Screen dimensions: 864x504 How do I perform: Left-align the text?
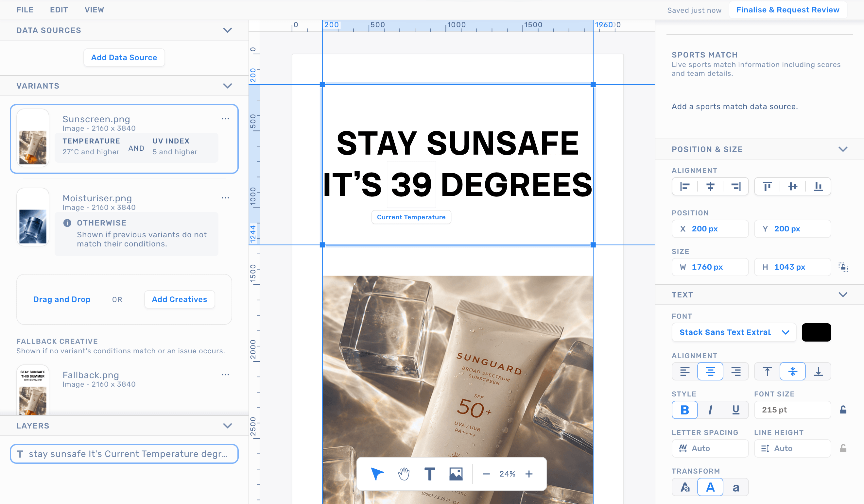tap(685, 371)
